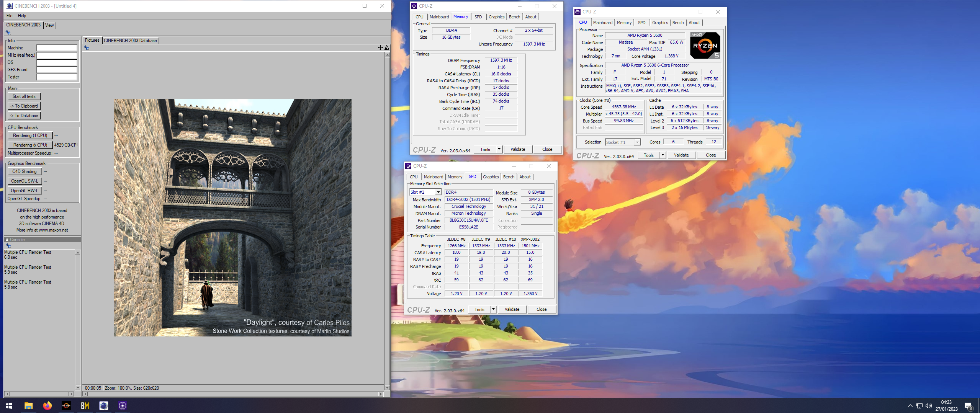Switch to the View tab in CINEBENCH
This screenshot has width=980, height=413.
[x=49, y=25]
